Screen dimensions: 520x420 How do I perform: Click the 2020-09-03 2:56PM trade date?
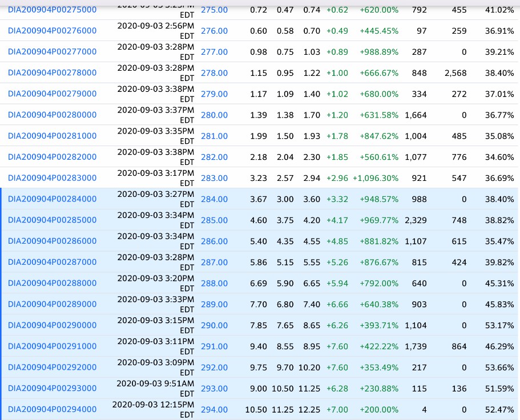(x=155, y=26)
